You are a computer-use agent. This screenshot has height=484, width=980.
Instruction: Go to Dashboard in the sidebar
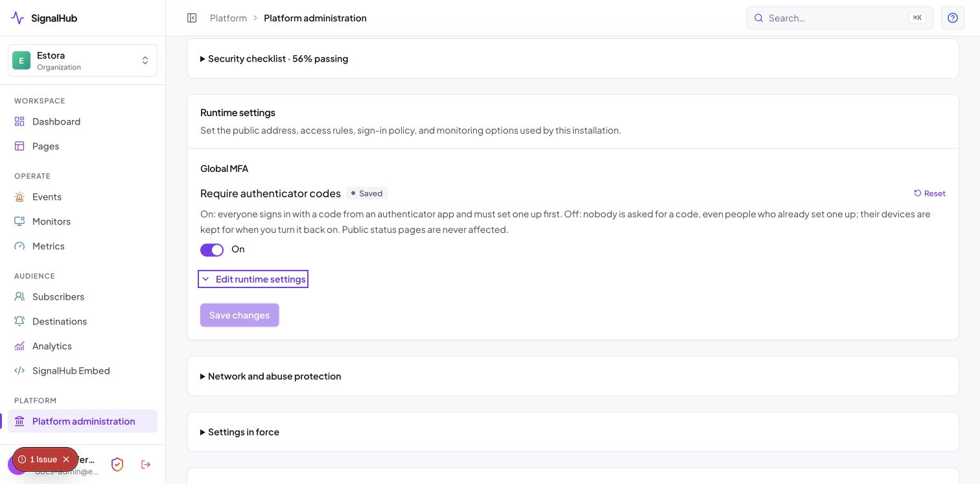tap(82, 121)
